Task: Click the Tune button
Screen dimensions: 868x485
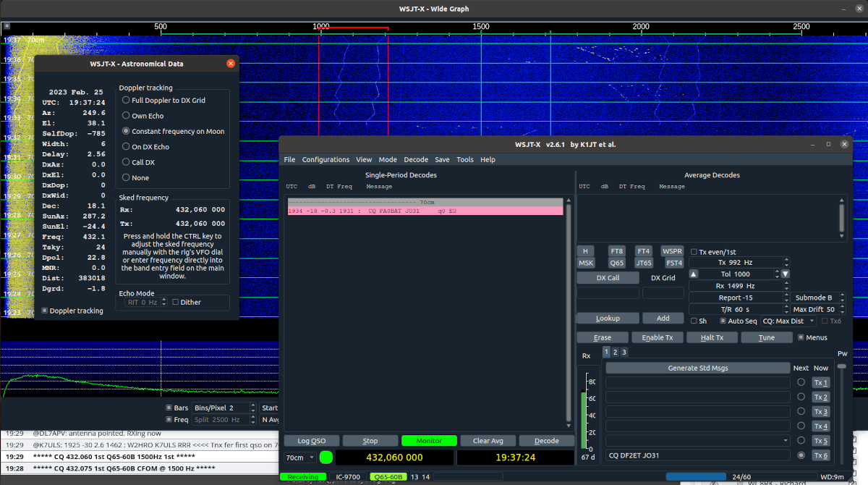Action: tap(767, 337)
